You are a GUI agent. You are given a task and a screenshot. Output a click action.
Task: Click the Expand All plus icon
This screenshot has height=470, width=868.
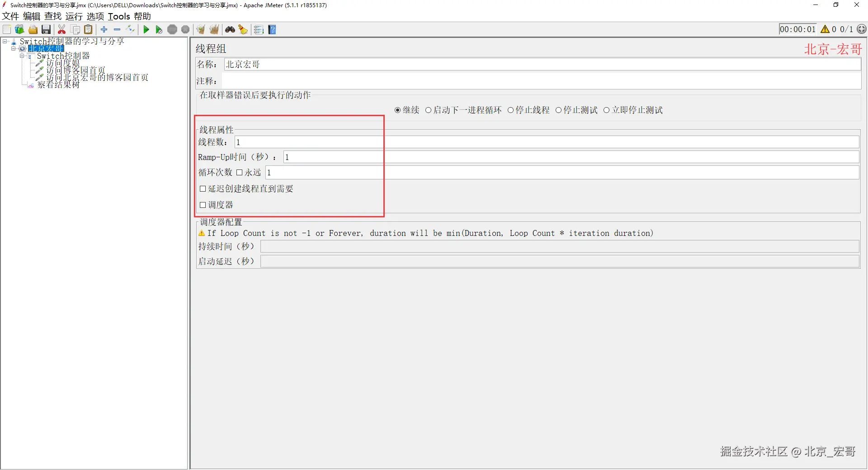pyautogui.click(x=104, y=29)
